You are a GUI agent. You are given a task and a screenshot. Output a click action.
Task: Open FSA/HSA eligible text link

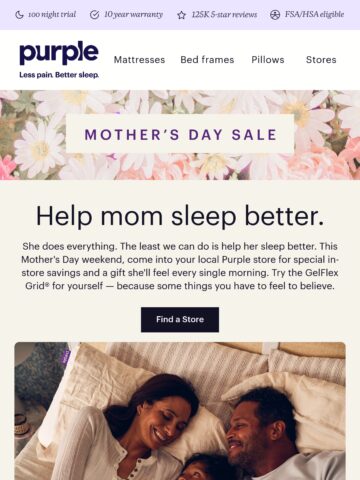(x=314, y=15)
